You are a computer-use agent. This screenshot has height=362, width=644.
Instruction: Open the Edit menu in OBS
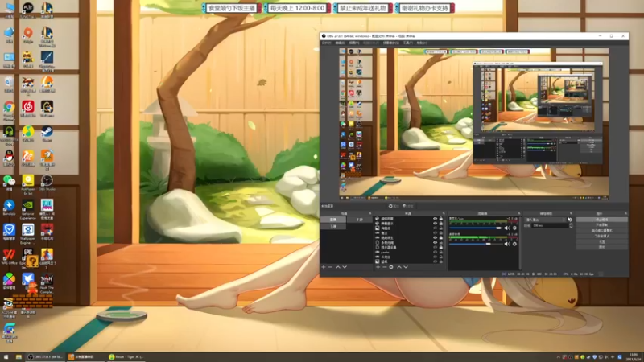[340, 43]
